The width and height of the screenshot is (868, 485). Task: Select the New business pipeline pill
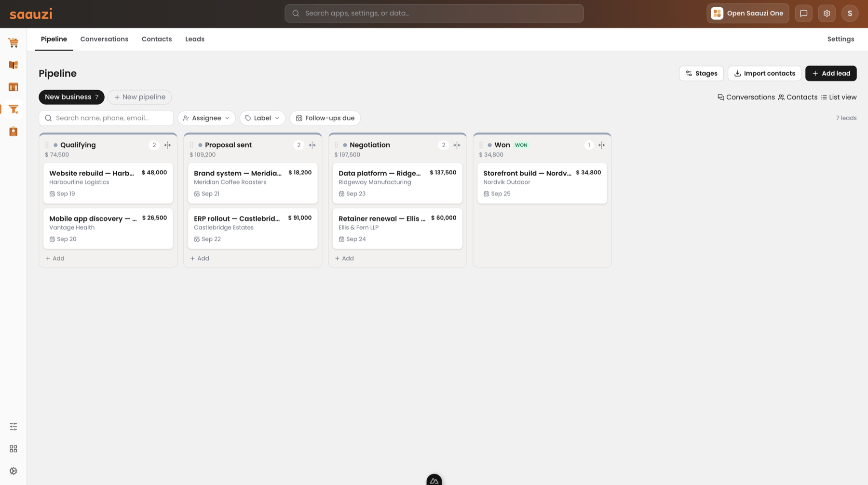tap(71, 97)
